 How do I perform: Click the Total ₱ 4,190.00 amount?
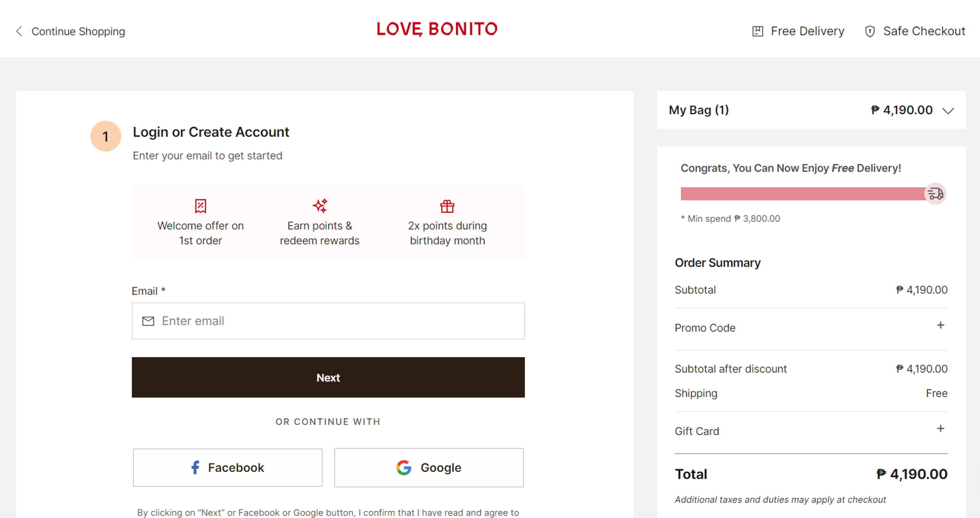912,474
